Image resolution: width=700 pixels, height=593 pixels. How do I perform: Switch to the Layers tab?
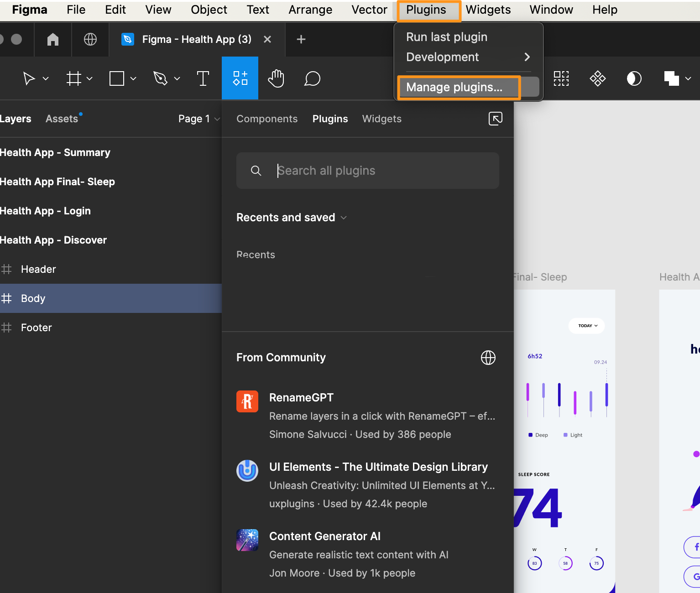pyautogui.click(x=16, y=119)
